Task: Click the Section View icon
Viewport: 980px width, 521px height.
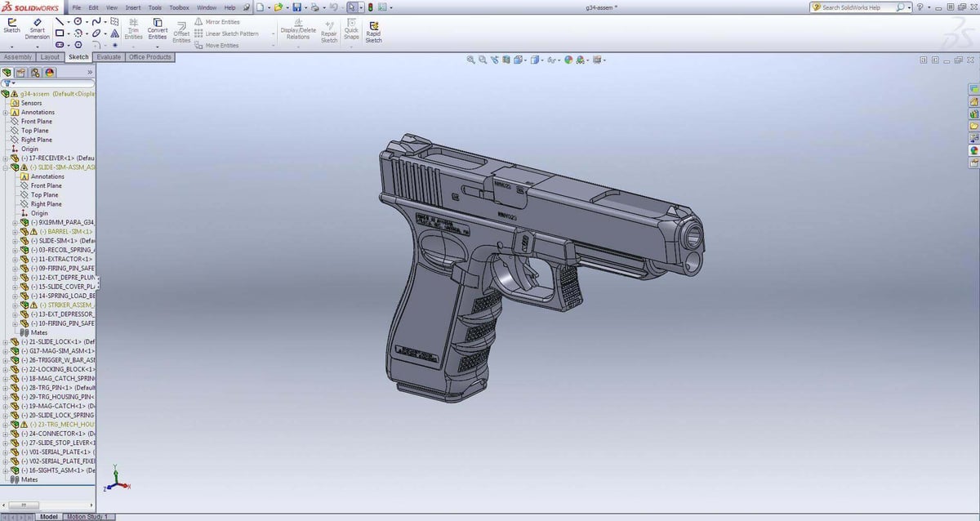Action: tap(507, 60)
